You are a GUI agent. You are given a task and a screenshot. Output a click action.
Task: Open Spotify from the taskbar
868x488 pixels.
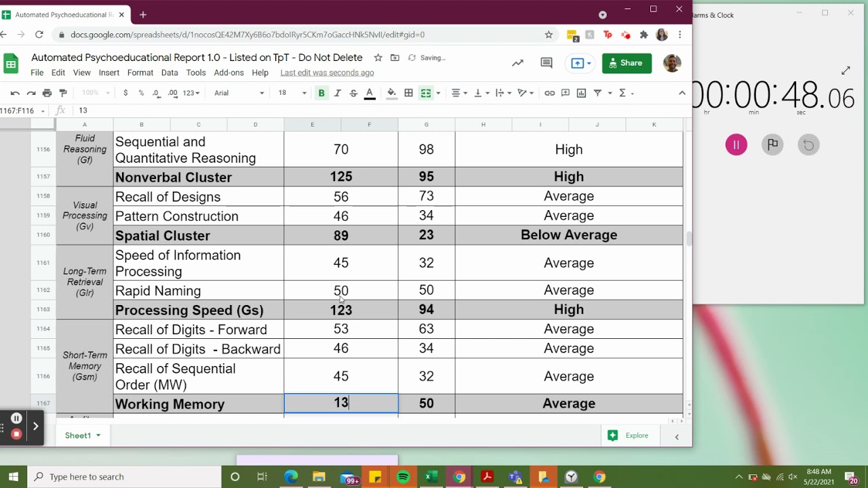click(403, 476)
